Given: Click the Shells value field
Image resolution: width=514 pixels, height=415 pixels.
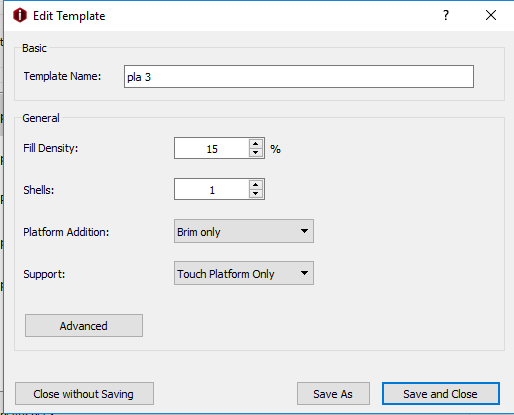Looking at the screenshot, I should coord(211,189).
